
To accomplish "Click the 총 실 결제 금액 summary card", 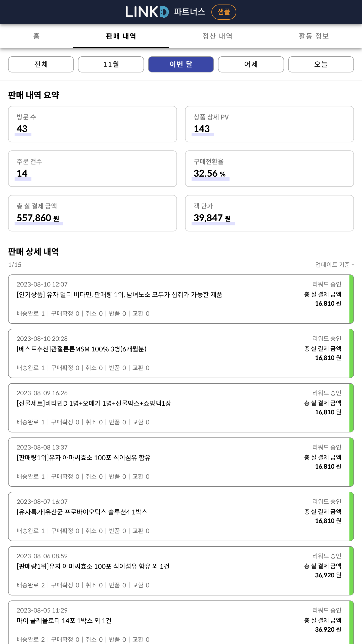I will pos(93,213).
